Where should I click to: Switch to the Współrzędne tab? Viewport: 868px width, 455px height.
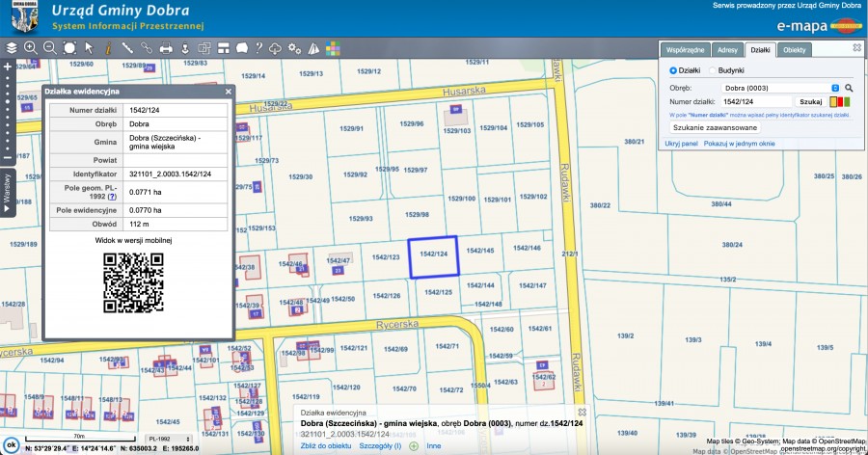click(x=687, y=48)
